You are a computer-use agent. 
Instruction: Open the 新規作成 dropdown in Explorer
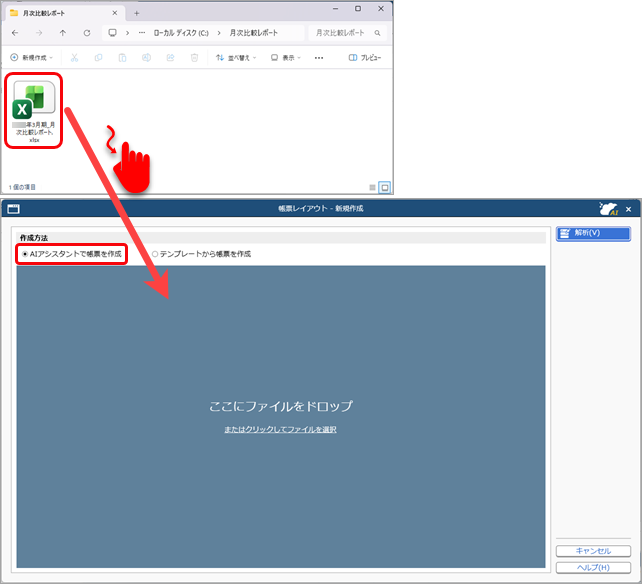(x=32, y=58)
